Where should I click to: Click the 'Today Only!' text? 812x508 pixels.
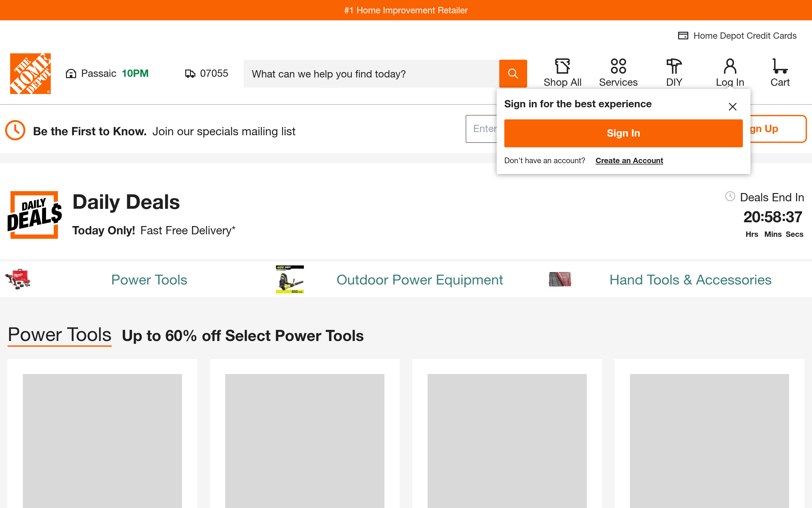click(104, 231)
